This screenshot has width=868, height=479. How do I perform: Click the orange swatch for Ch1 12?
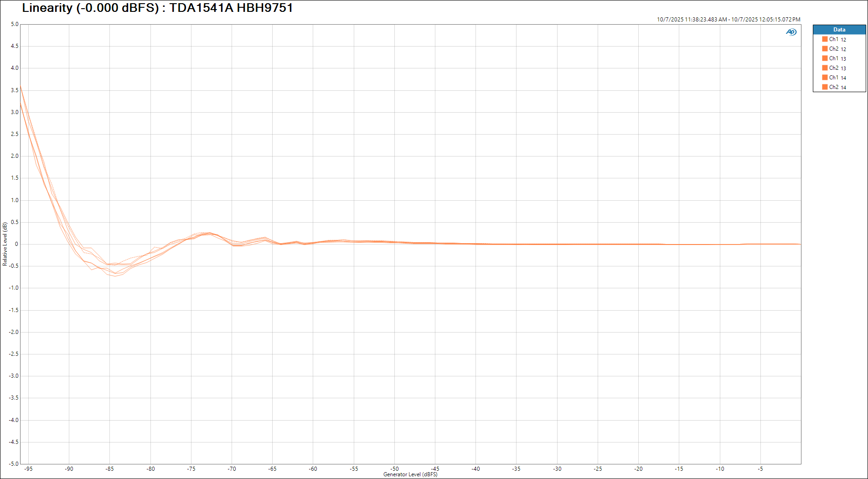[825, 39]
